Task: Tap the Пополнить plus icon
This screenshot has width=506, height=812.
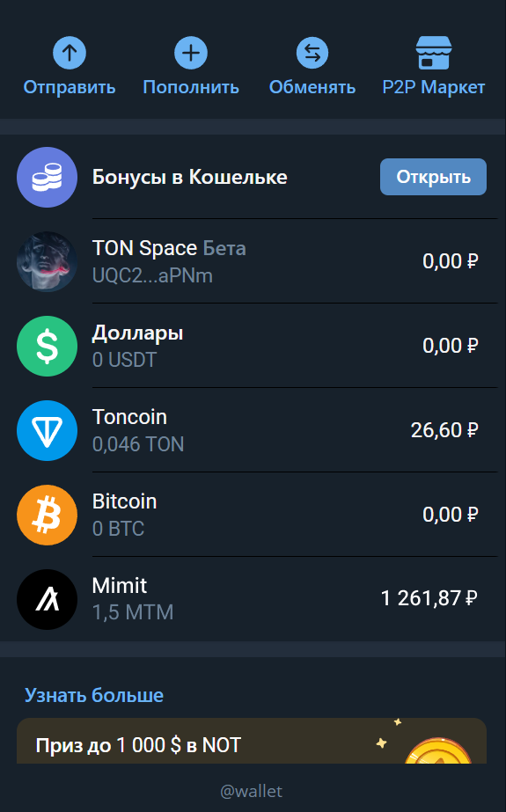Action: (191, 53)
